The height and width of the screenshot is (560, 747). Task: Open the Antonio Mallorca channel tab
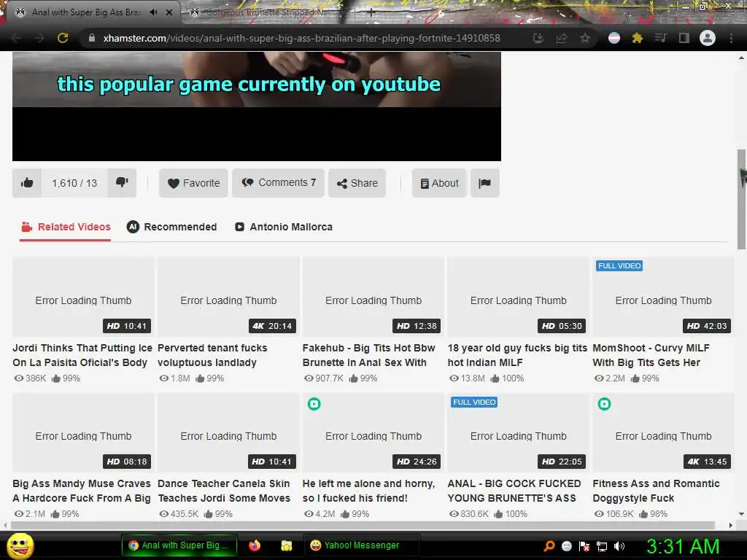click(284, 227)
